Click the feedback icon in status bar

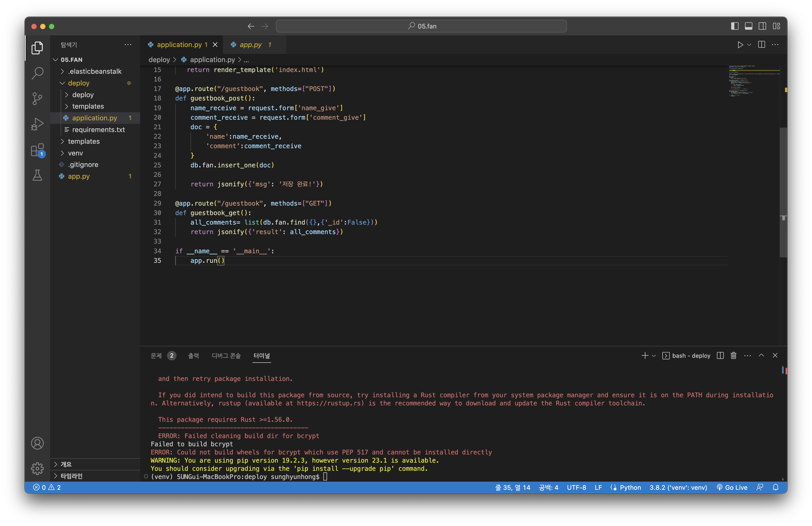pyautogui.click(x=760, y=487)
